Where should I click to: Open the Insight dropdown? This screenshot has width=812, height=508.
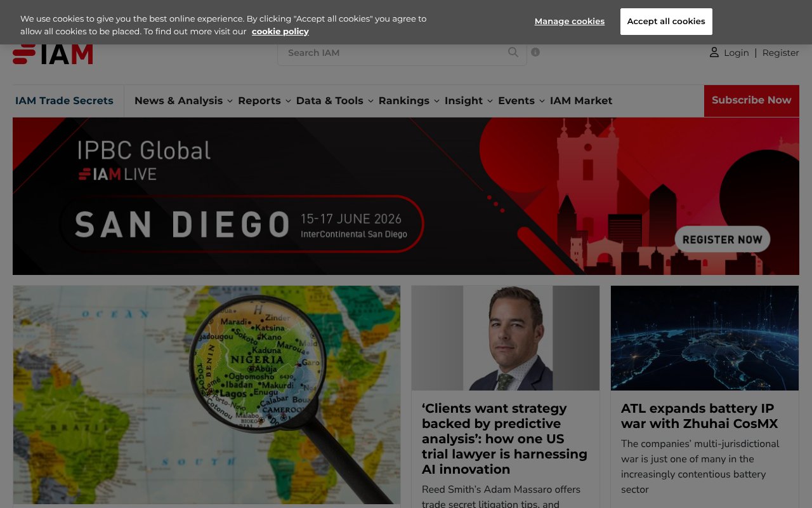(465, 100)
